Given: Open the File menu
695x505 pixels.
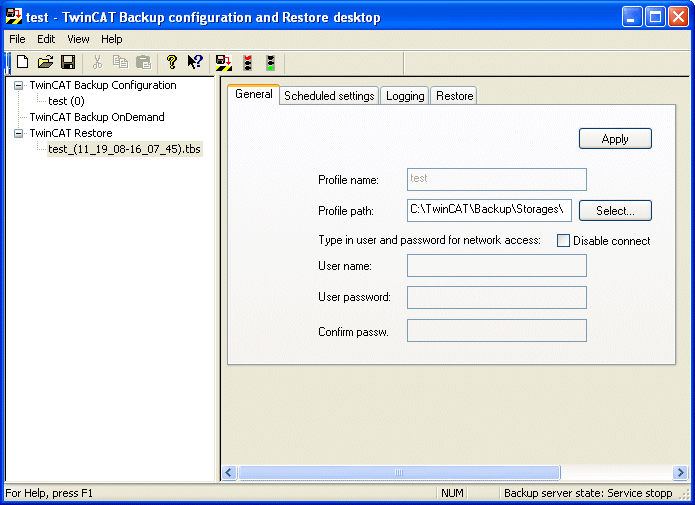Looking at the screenshot, I should 17,39.
